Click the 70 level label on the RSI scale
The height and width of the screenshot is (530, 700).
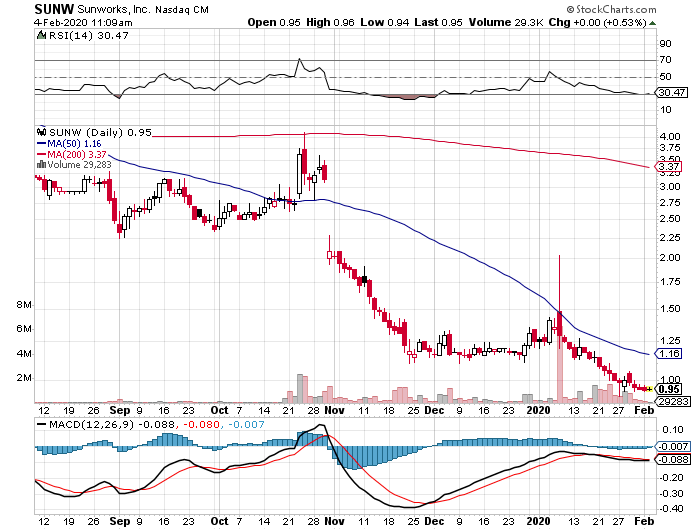click(x=665, y=60)
